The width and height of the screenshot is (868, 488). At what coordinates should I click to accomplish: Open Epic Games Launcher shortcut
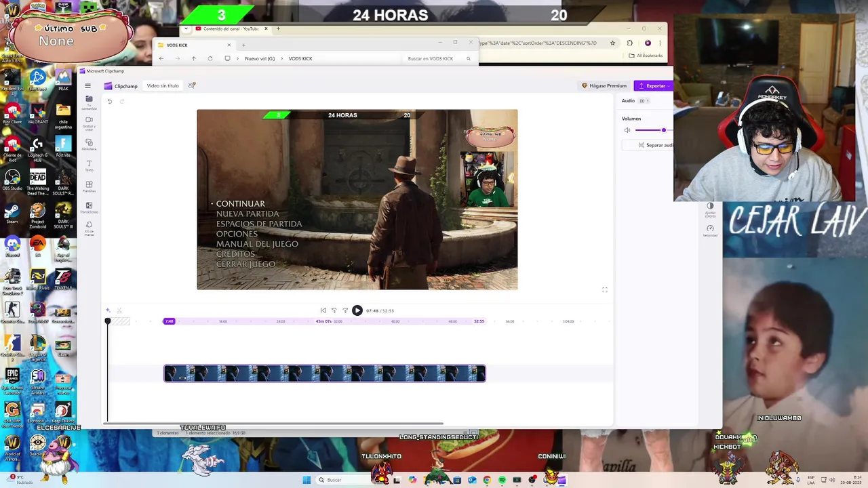tap(12, 380)
